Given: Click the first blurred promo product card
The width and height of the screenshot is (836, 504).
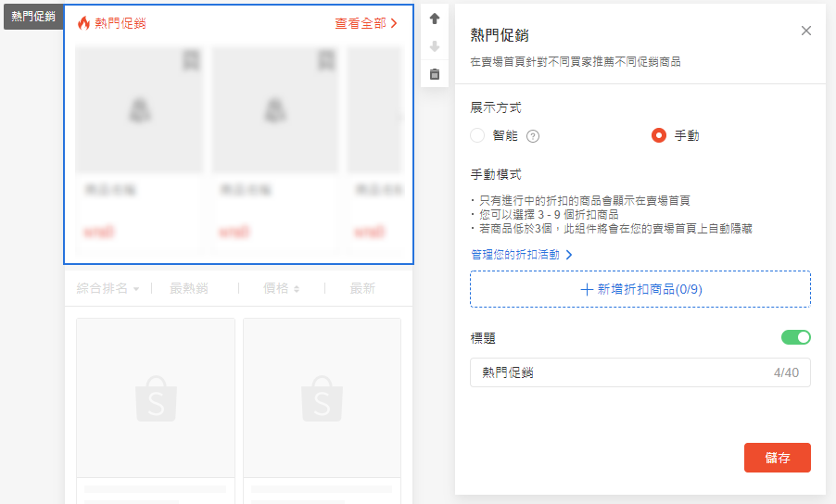Looking at the screenshot, I should coord(139,148).
